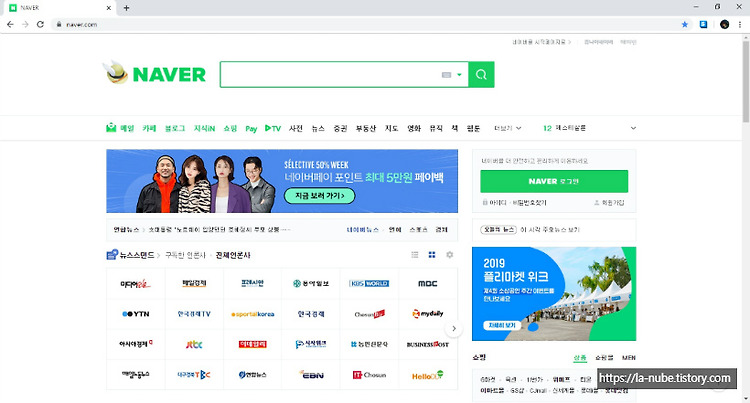Viewport: 750px width, 403px height.
Task: Expand the 더보기 more-services dropdown
Action: click(507, 128)
